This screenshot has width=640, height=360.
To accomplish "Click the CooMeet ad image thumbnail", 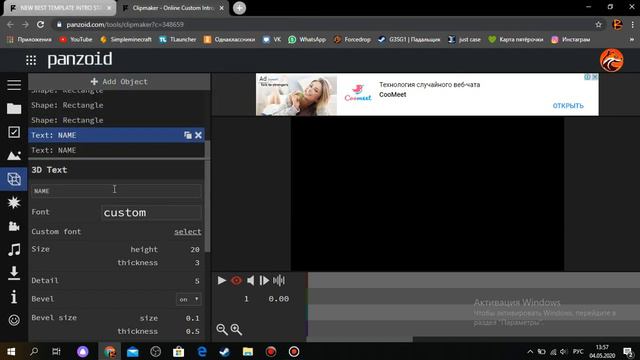I will 297,94.
